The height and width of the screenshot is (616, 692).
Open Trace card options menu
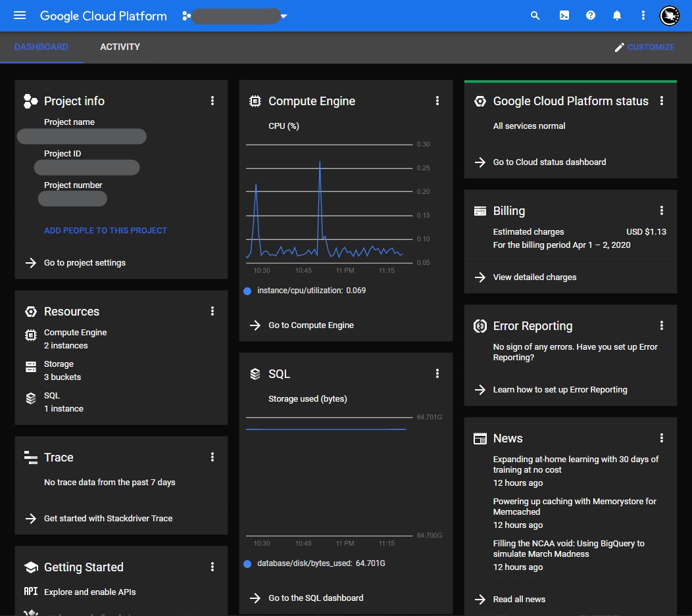point(212,458)
